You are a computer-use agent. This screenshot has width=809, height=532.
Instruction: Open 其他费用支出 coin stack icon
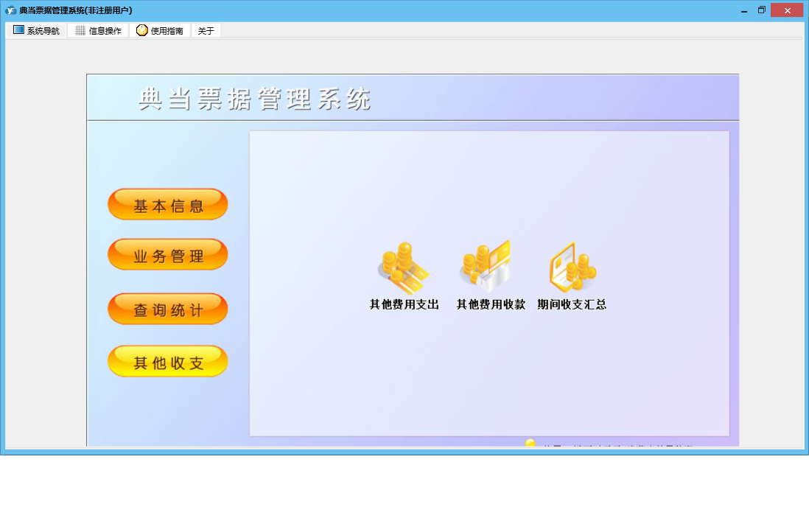pyautogui.click(x=404, y=268)
